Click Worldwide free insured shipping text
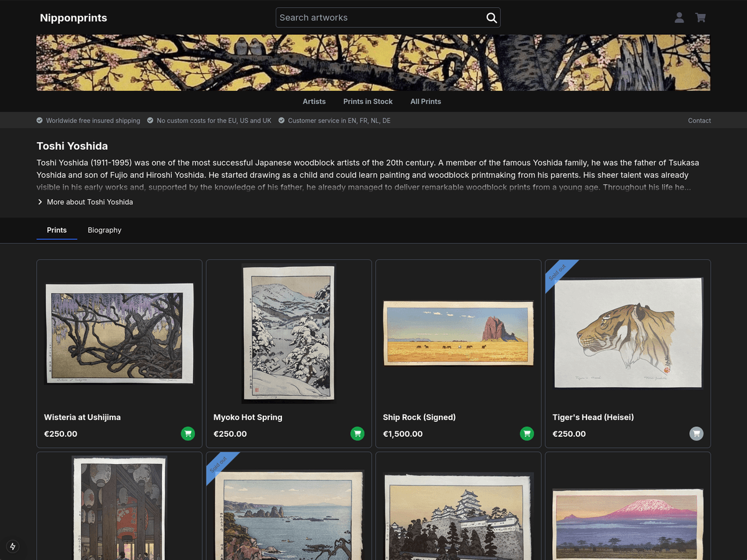This screenshot has width=747, height=560. pos(93,121)
